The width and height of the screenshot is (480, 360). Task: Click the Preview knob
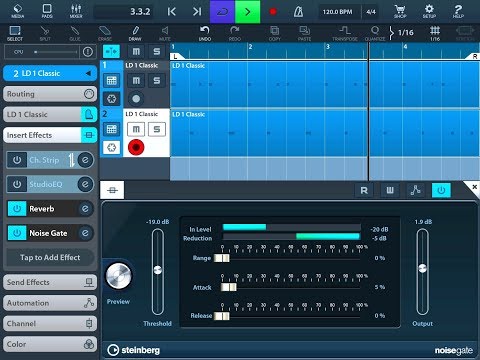(118, 276)
